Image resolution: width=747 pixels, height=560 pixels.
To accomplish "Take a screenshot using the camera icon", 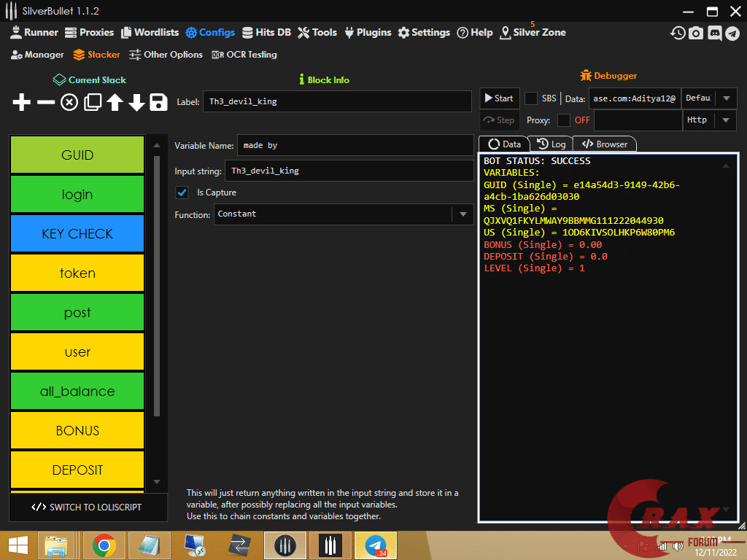I will click(695, 33).
